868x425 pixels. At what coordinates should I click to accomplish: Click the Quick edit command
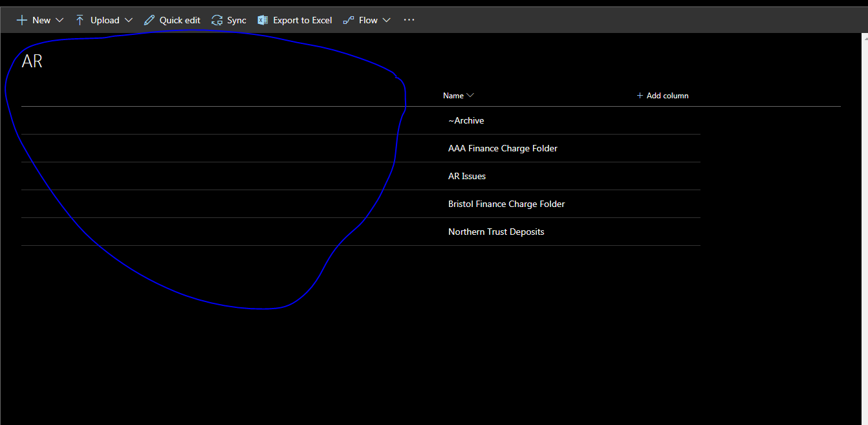click(x=180, y=20)
